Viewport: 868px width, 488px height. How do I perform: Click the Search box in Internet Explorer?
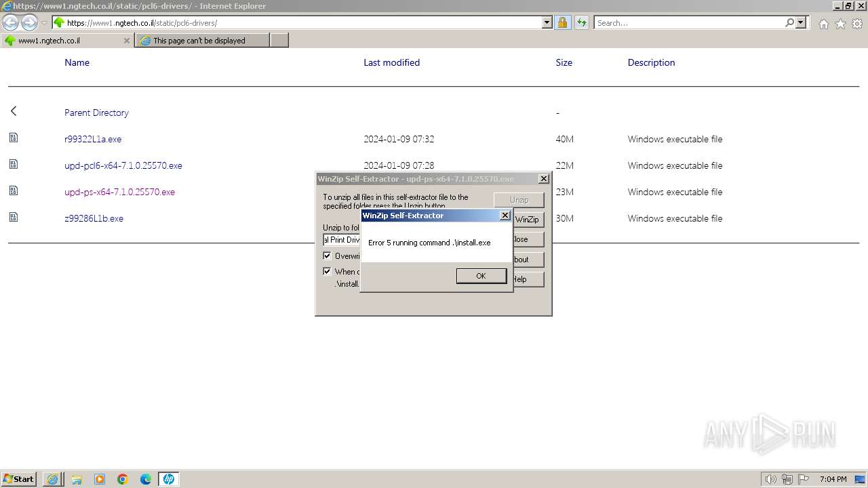click(x=689, y=23)
